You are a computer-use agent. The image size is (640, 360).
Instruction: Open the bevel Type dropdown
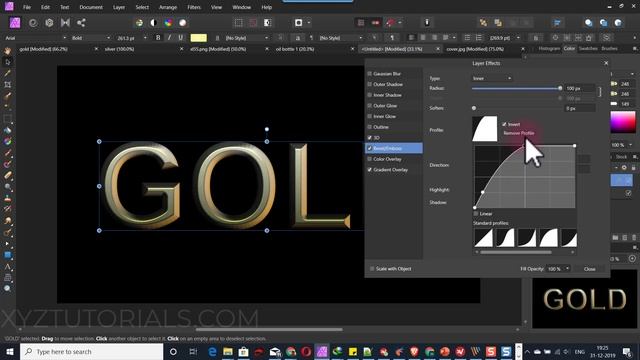click(492, 78)
